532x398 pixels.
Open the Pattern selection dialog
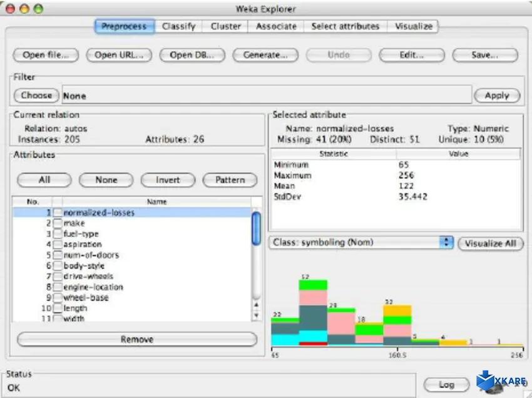[x=230, y=180]
